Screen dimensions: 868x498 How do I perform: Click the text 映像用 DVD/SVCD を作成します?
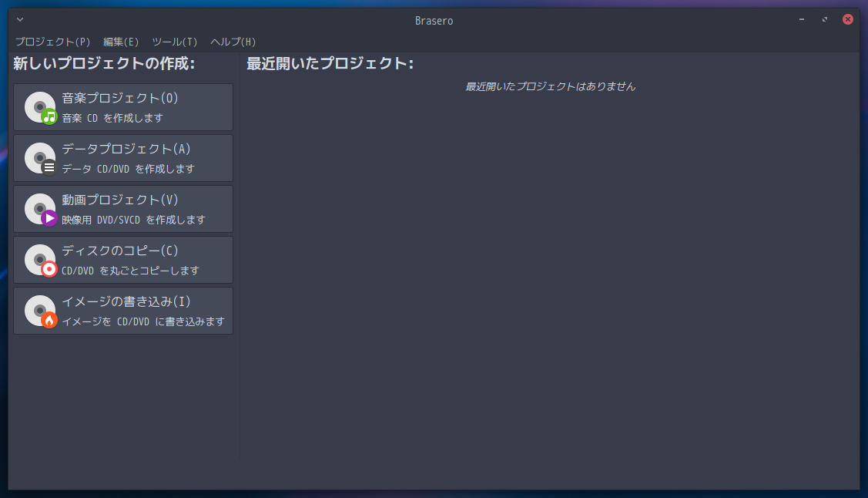coord(133,220)
